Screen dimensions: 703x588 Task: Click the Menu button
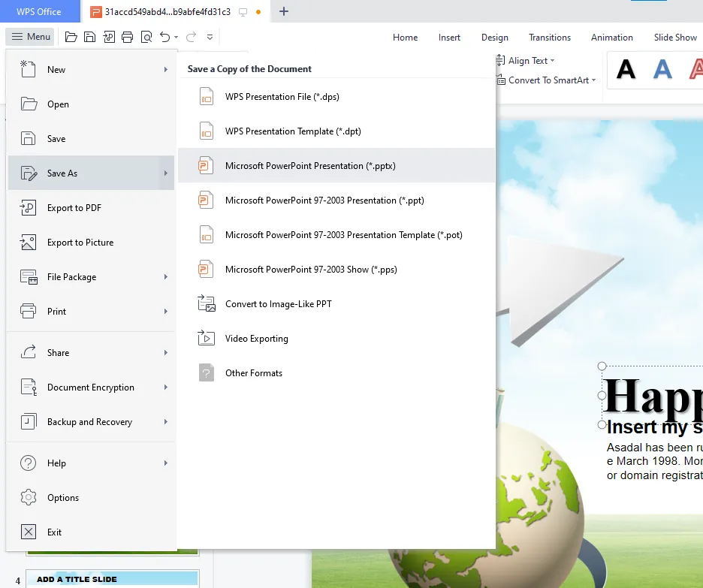[x=30, y=37]
